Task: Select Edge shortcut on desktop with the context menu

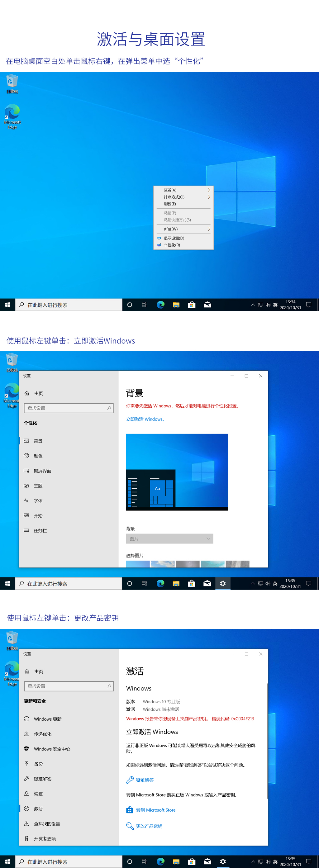Action: 12,116
